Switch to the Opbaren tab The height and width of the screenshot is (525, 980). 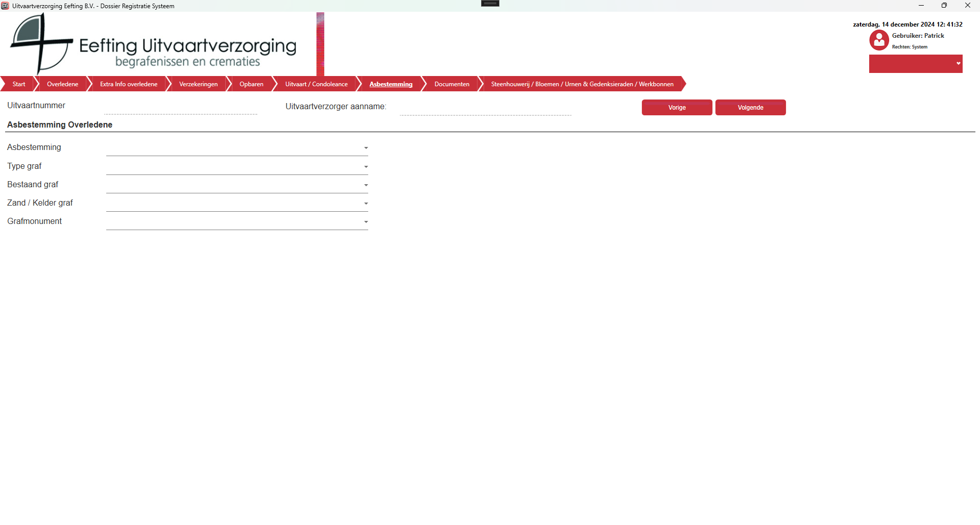click(251, 84)
